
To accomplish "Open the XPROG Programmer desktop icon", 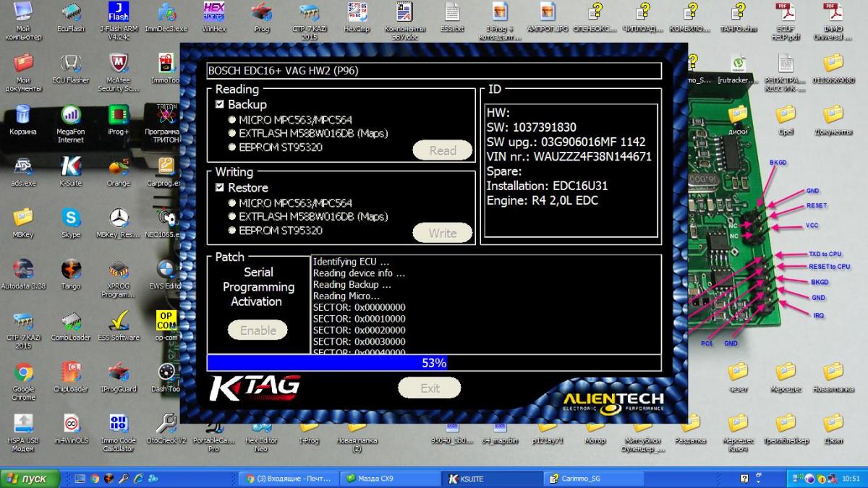I will pyautogui.click(x=118, y=270).
